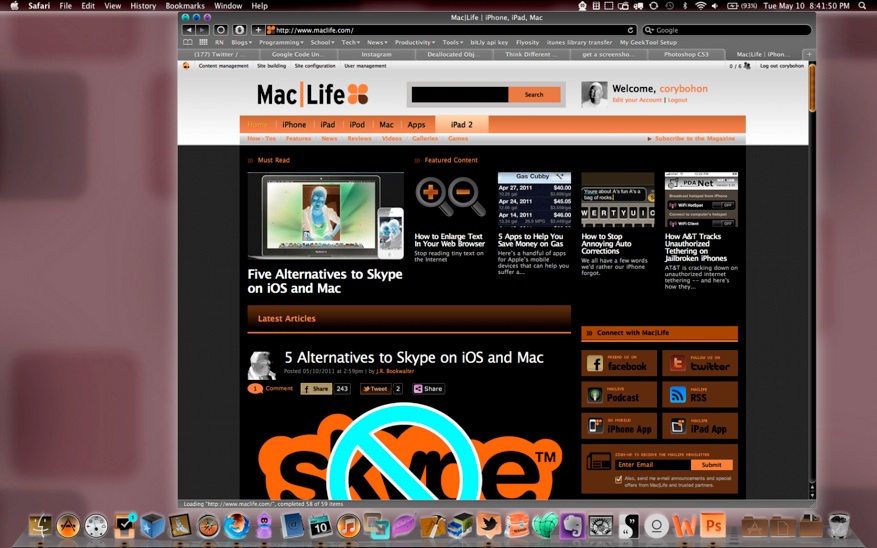Open Content management admin link
877x548 pixels.
pos(224,65)
